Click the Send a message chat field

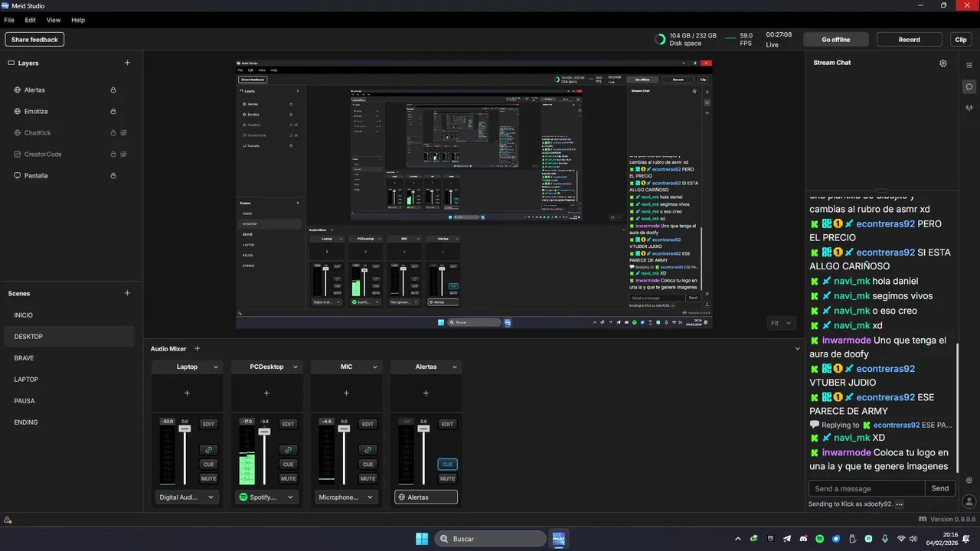pyautogui.click(x=867, y=488)
